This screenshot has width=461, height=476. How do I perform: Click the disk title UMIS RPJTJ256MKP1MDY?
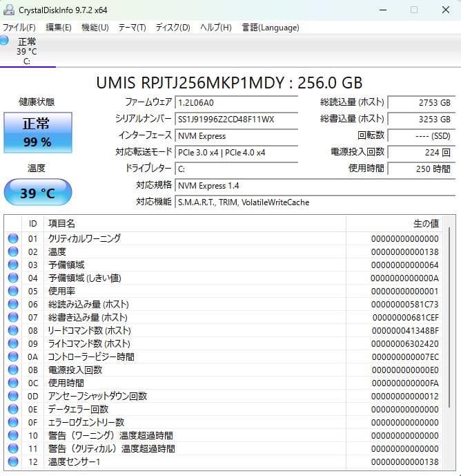pyautogui.click(x=190, y=83)
